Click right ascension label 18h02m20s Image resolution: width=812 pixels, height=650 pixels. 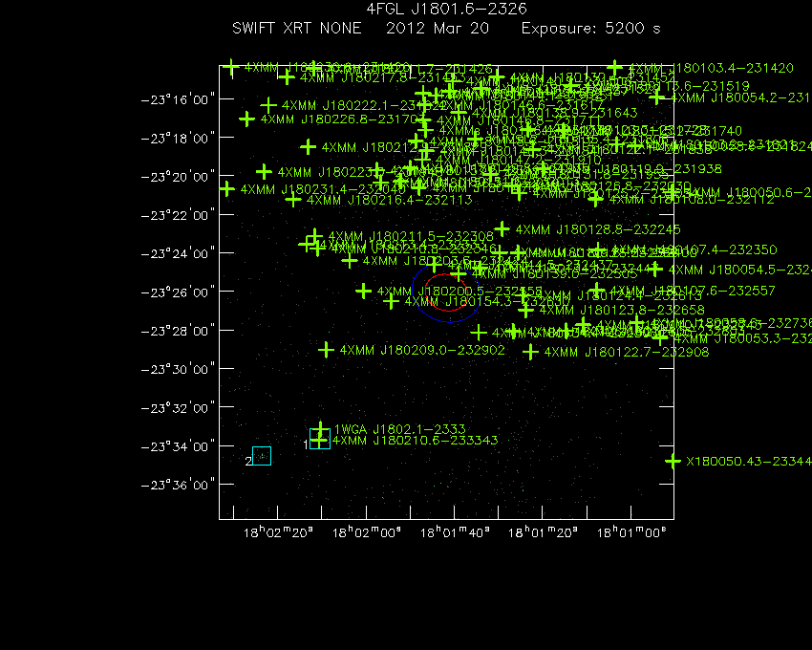pos(278,532)
